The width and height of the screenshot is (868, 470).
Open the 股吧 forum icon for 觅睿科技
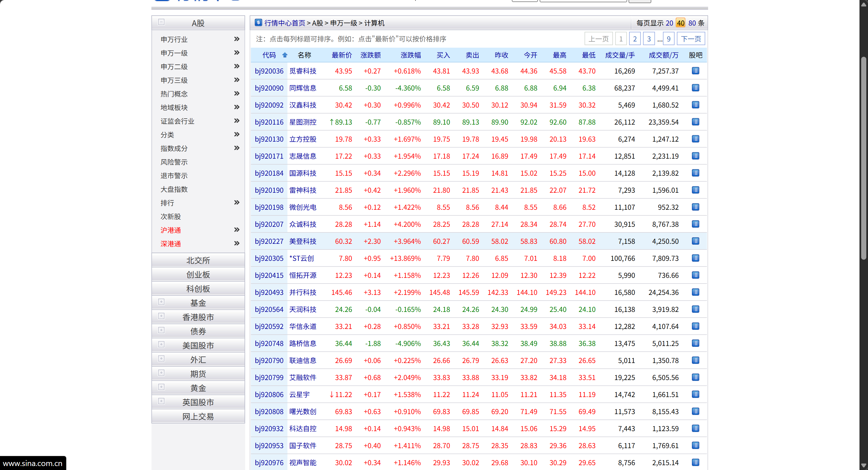coord(695,71)
